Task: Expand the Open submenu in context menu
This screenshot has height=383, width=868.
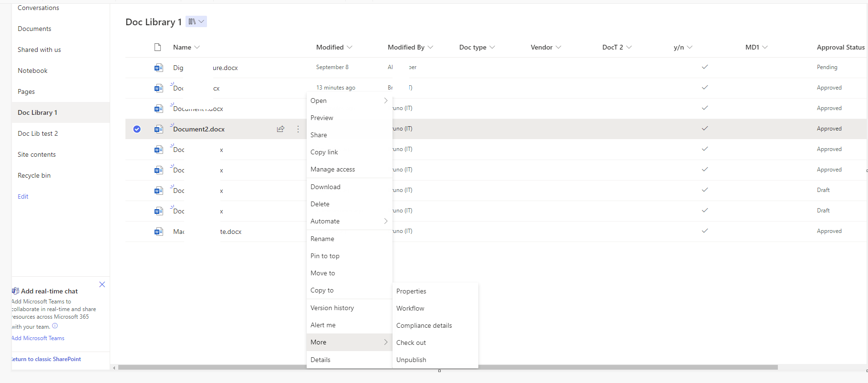Action: click(349, 101)
